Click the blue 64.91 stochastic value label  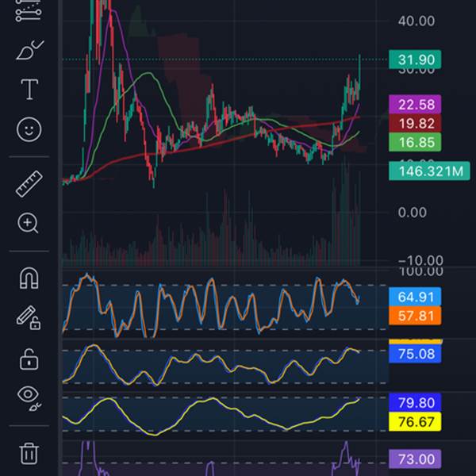415,297
